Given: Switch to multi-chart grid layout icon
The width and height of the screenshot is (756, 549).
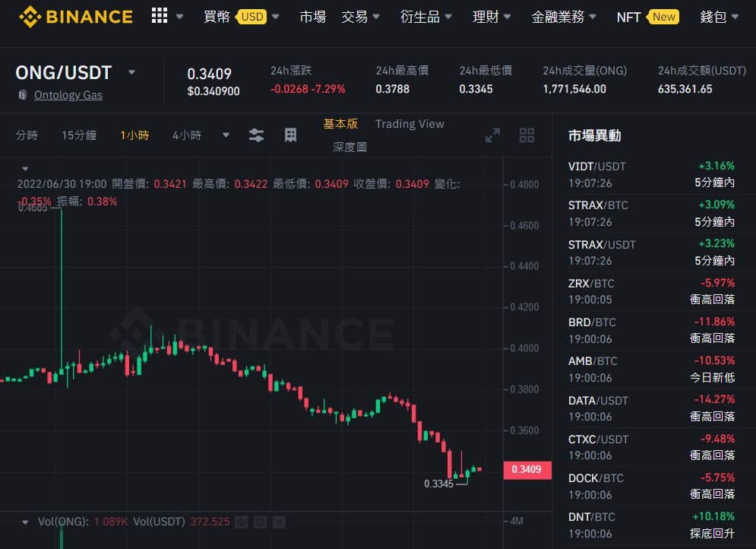Looking at the screenshot, I should [527, 135].
